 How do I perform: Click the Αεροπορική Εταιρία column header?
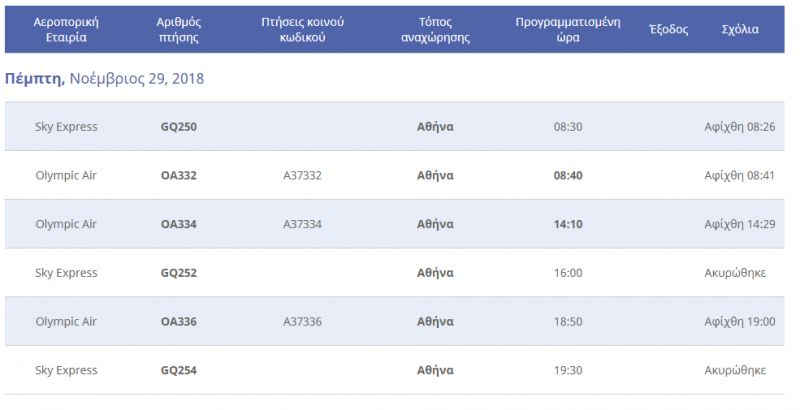(66, 30)
